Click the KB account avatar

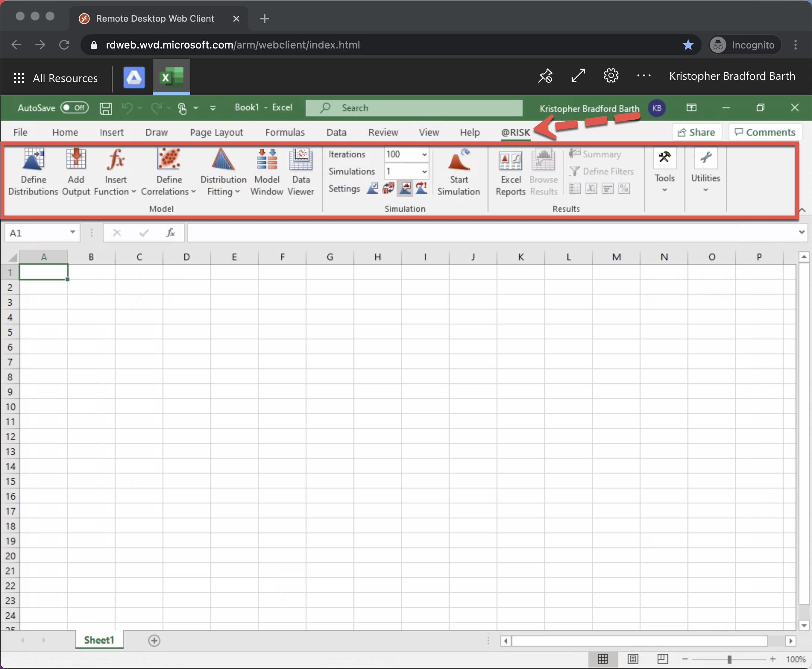(x=657, y=108)
